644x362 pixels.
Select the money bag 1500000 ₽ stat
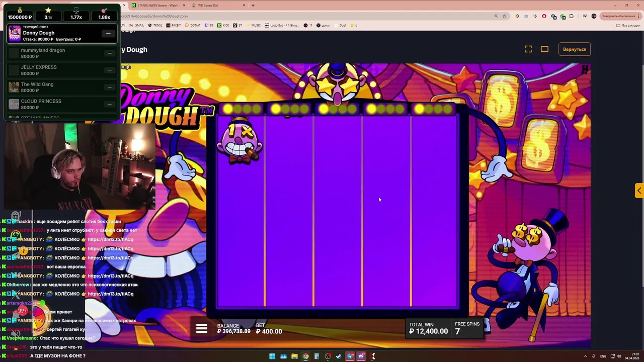(20, 14)
